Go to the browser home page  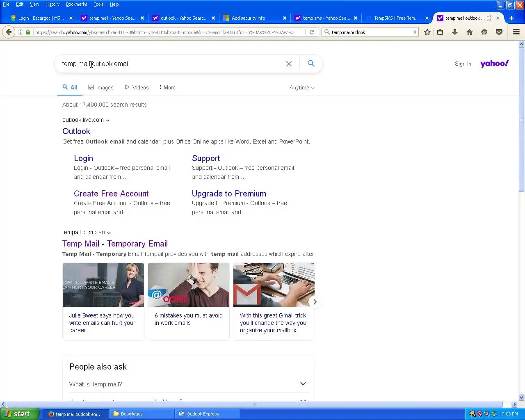pos(470,32)
